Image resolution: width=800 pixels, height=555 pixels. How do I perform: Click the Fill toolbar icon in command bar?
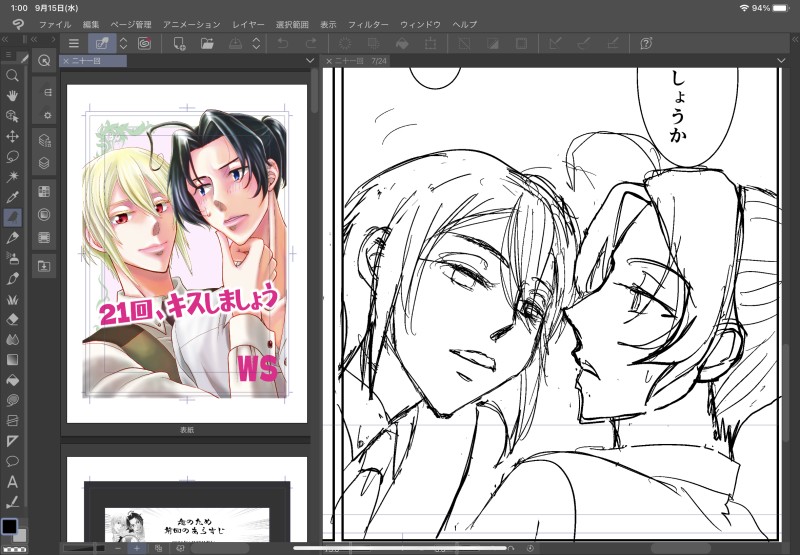402,44
